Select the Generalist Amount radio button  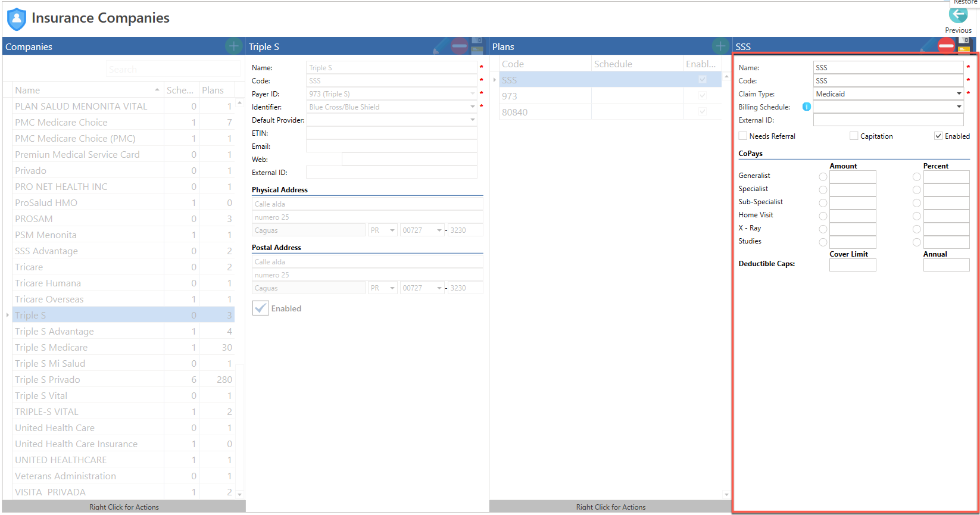(823, 177)
